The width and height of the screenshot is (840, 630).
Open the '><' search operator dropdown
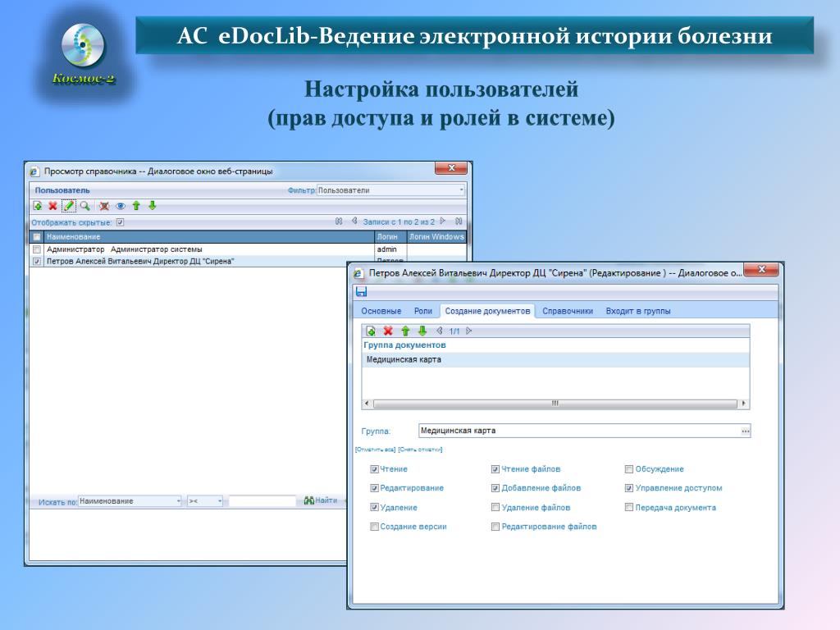(x=205, y=501)
